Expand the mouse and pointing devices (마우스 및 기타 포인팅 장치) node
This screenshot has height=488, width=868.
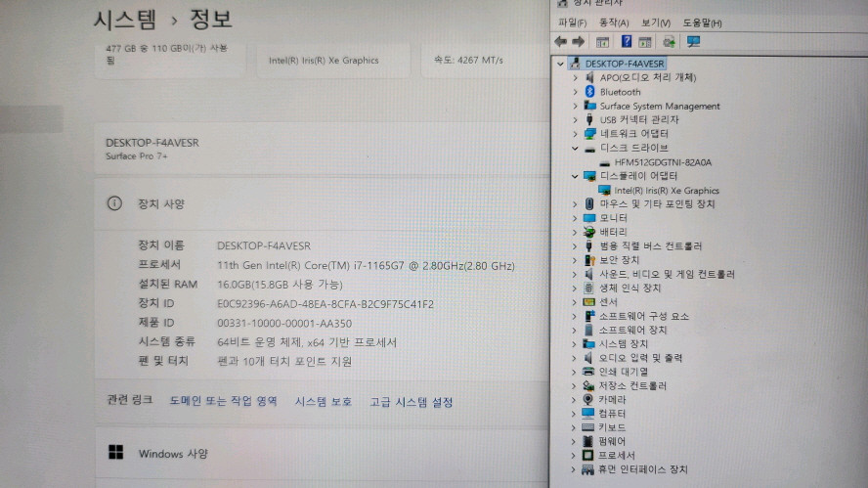pos(574,203)
